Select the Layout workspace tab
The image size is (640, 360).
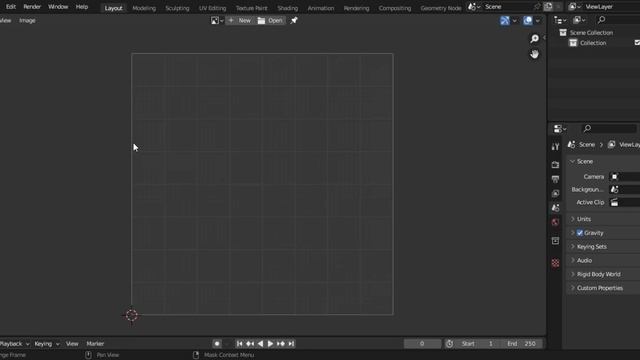click(x=113, y=8)
